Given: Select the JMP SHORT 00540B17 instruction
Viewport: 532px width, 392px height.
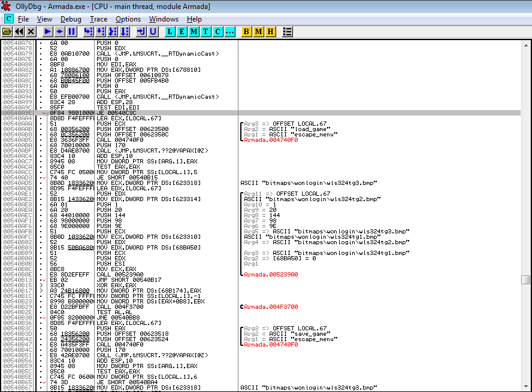Looking at the screenshot, I should (129, 280).
